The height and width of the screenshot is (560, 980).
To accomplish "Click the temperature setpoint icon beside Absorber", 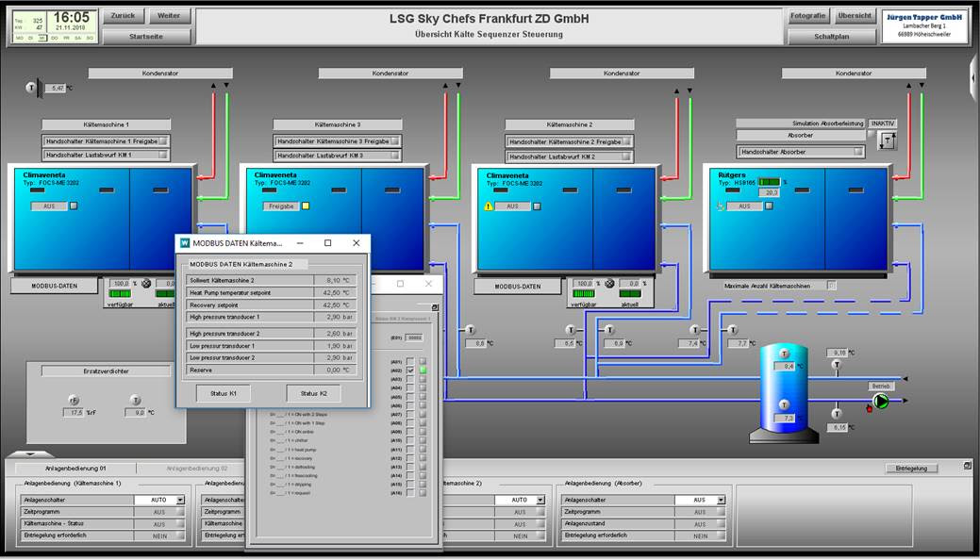I will pyautogui.click(x=887, y=140).
